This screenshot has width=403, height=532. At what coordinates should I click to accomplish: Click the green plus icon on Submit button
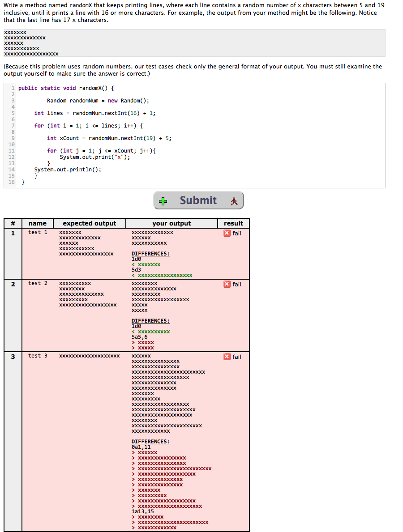(x=163, y=200)
